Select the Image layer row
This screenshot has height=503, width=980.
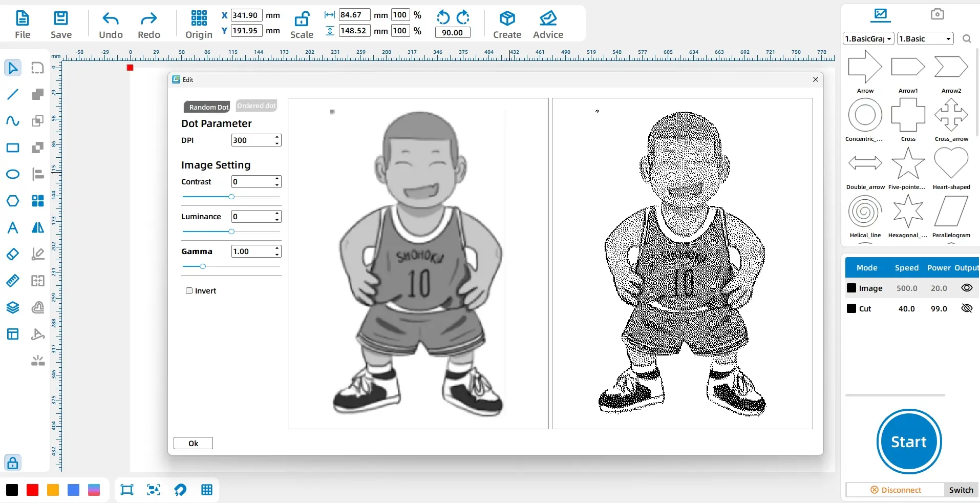pyautogui.click(x=912, y=288)
